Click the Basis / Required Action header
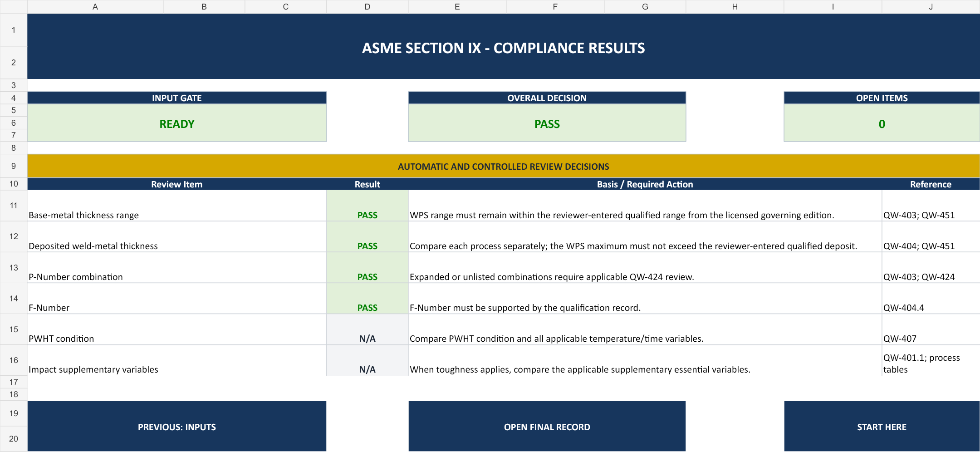 tap(645, 184)
